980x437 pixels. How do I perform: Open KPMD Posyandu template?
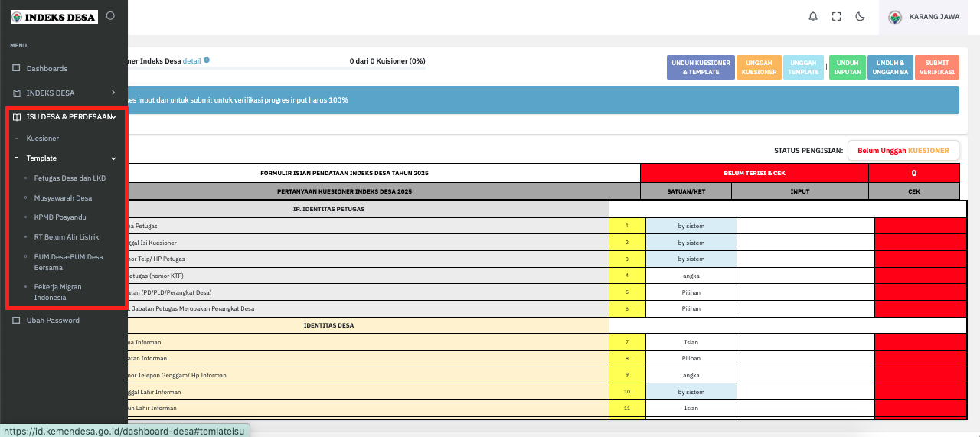point(60,217)
